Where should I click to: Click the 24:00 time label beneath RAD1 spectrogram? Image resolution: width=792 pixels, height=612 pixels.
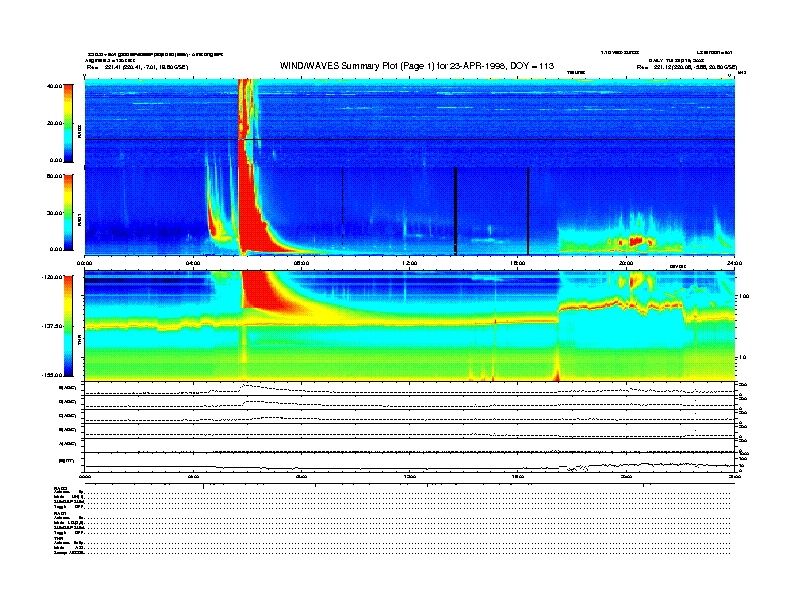coord(734,263)
